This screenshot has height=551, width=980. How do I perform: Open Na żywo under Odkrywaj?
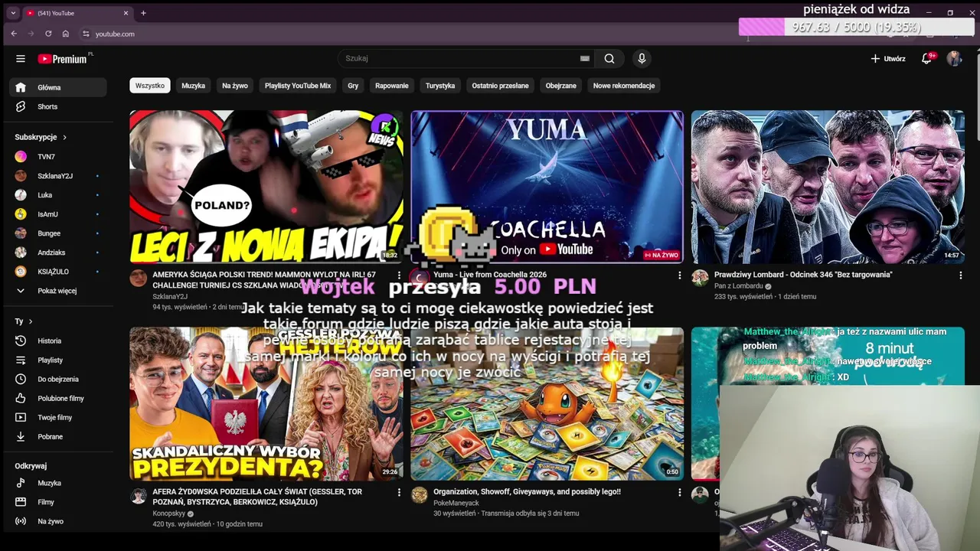pos(58,521)
